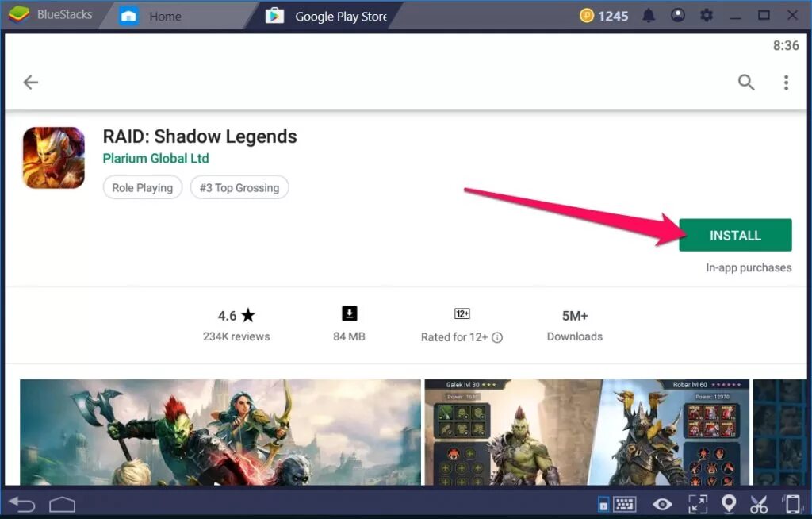Open Plarium Global Ltd developer page
This screenshot has height=519, width=812.
[156, 158]
